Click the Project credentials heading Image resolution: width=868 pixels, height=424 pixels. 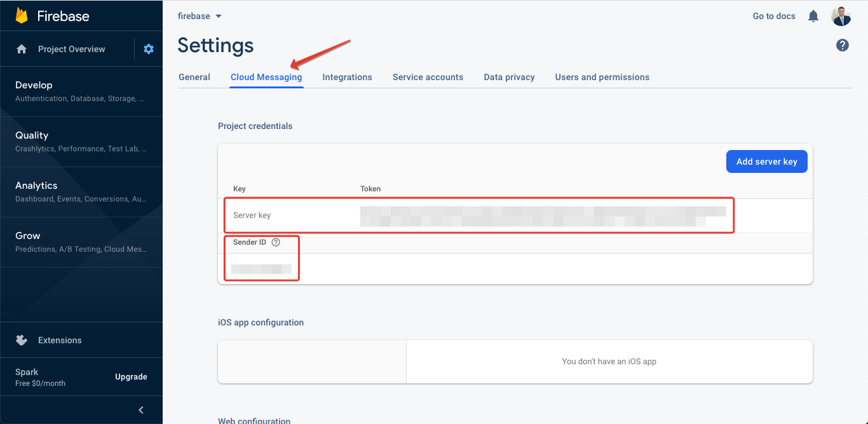[x=255, y=126]
